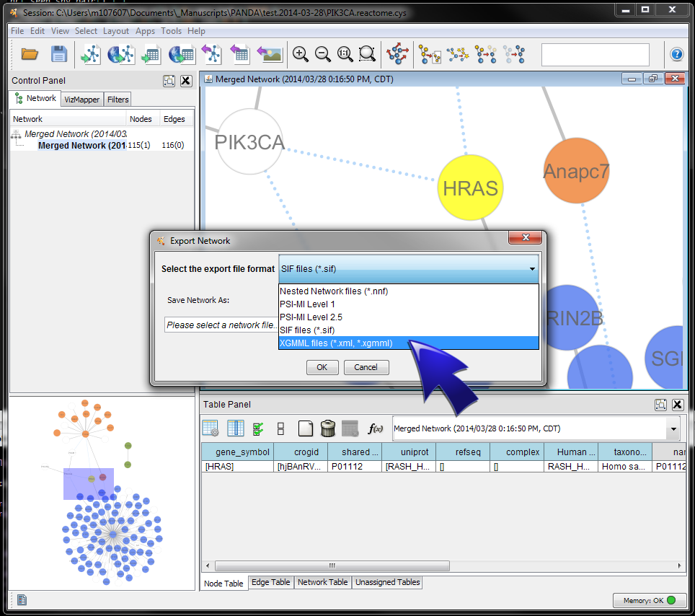Click the select all attributes checklist icon
695x616 pixels.
click(257, 428)
